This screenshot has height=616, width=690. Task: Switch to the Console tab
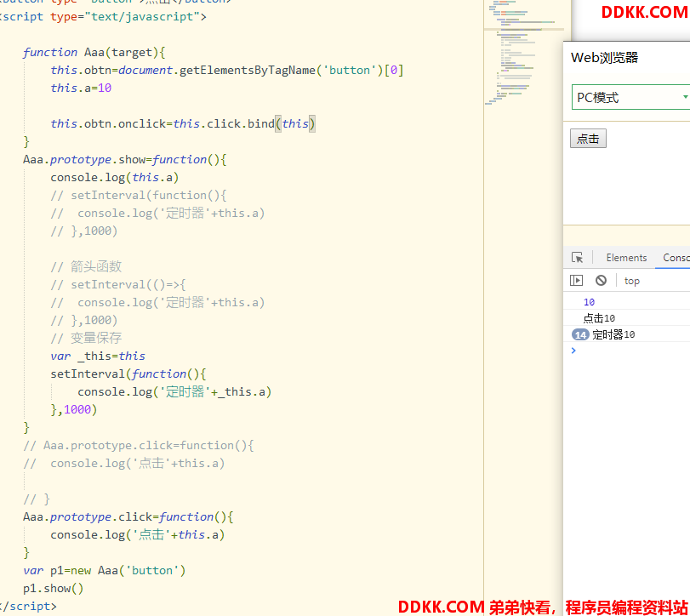click(676, 258)
